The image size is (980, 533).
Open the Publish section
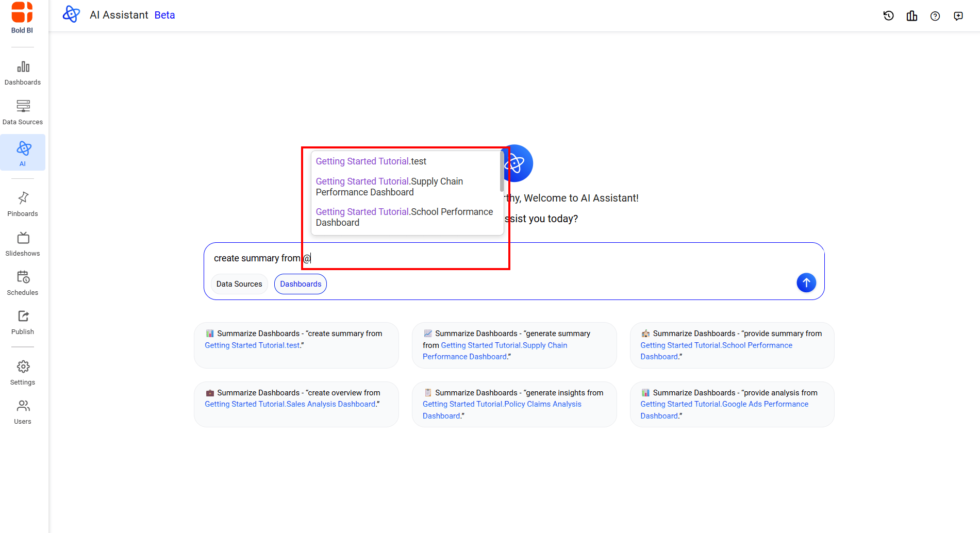(23, 322)
